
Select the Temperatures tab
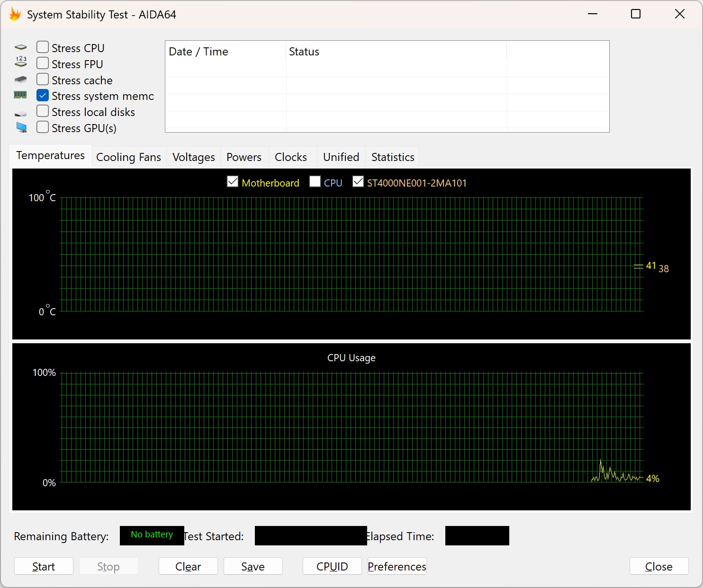coord(51,155)
